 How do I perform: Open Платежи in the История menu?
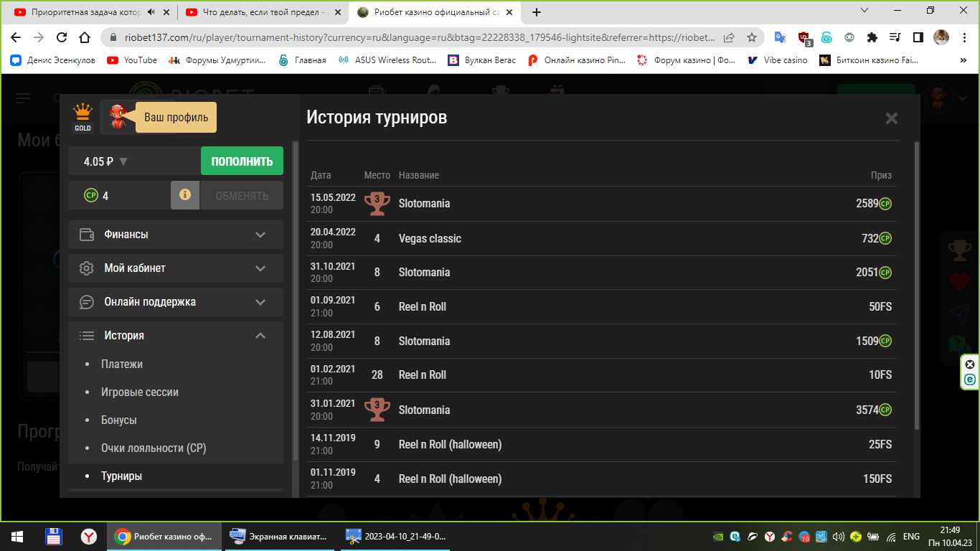[122, 364]
